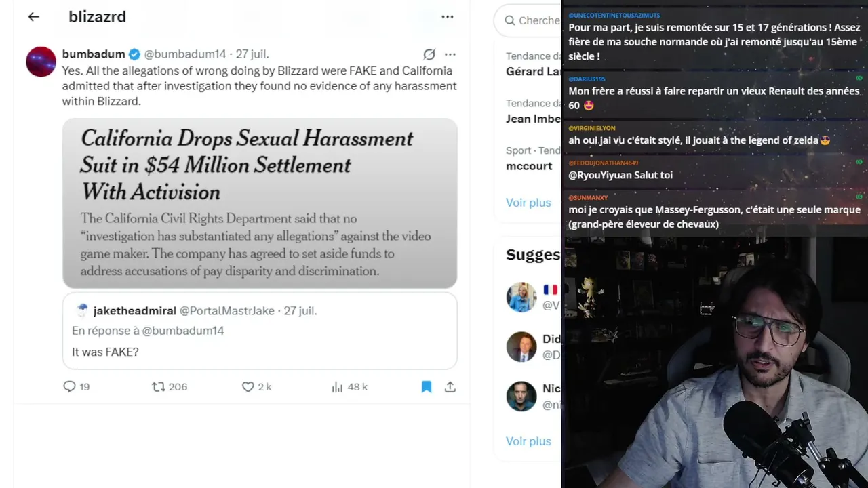Open bumbadum's profile avatar
Screen dimensions: 868x488
tap(41, 62)
